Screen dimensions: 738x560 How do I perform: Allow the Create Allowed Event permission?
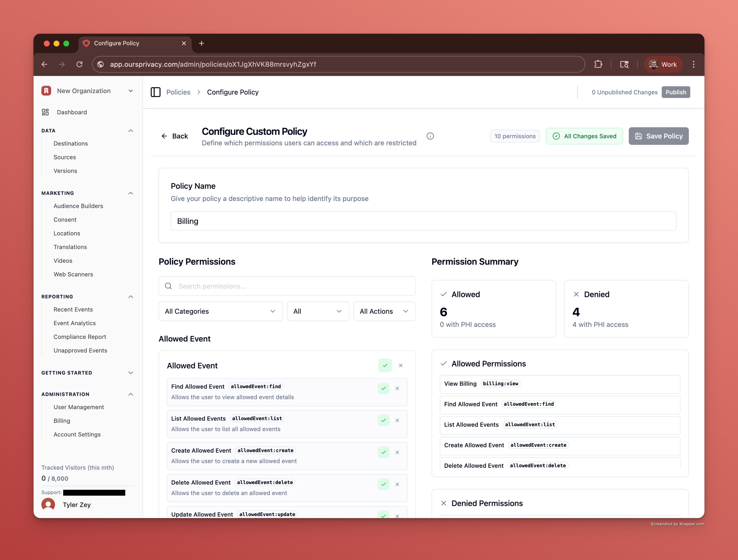point(384,452)
